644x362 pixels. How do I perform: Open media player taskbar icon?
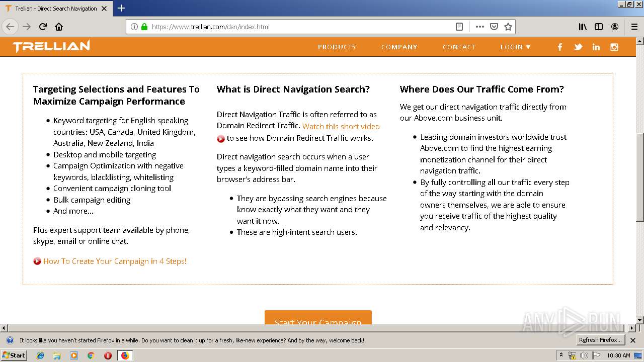(74, 355)
